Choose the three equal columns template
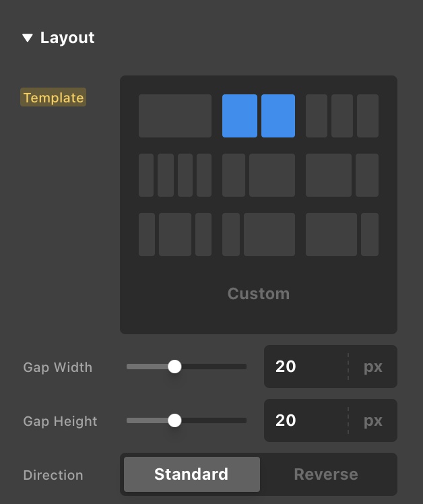Screen dimensions: 423x504 coord(342,116)
